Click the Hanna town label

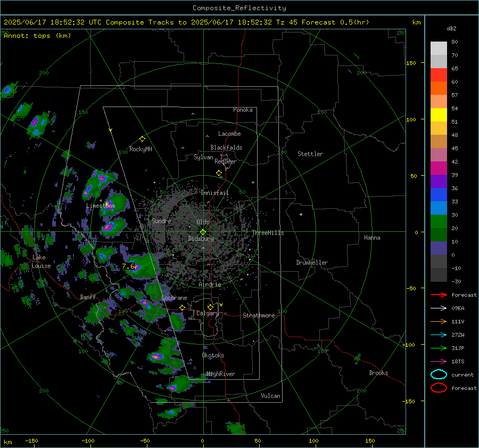(x=372, y=238)
